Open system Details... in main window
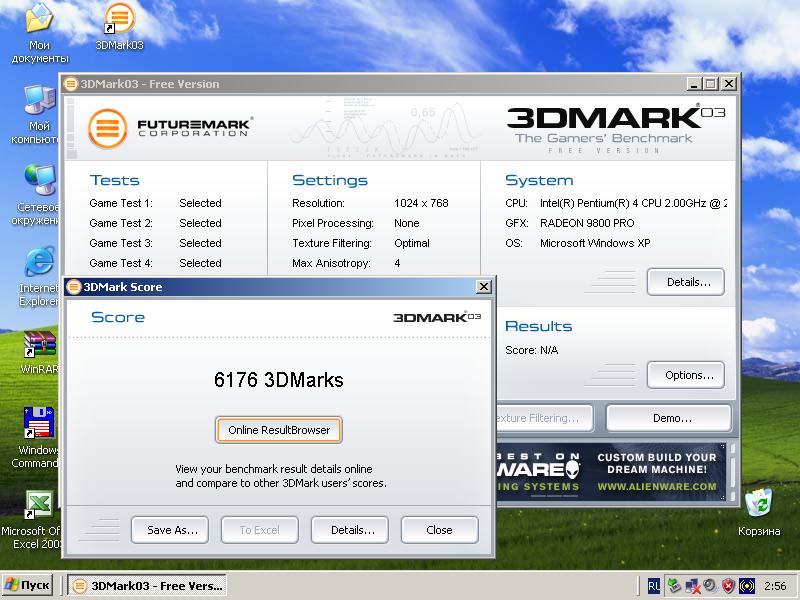Viewport: 800px width, 600px height. click(686, 282)
